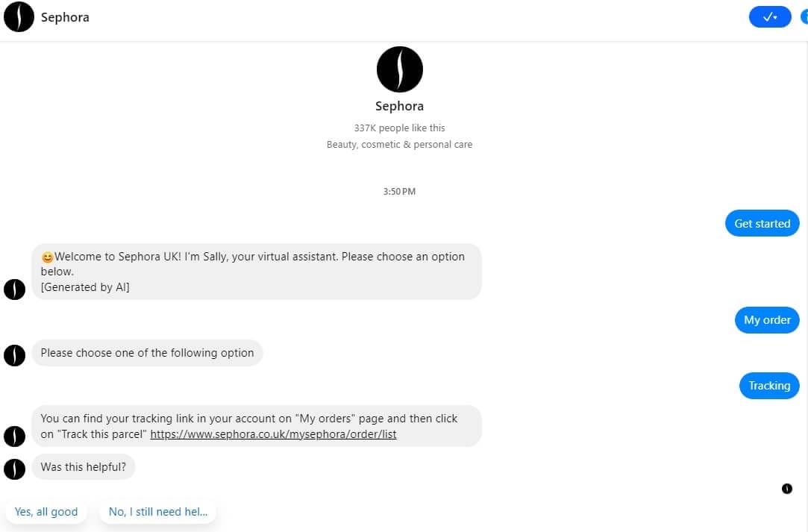The image size is (808, 532).
Task: Select the avatar next to the tracking message
Action: [x=15, y=436]
